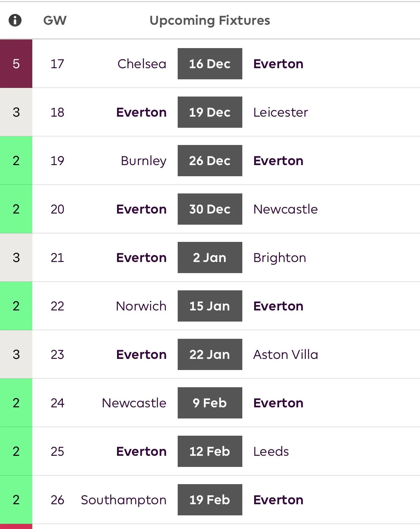Select the 30 Dec date badge
420x529 pixels.
coord(210,209)
